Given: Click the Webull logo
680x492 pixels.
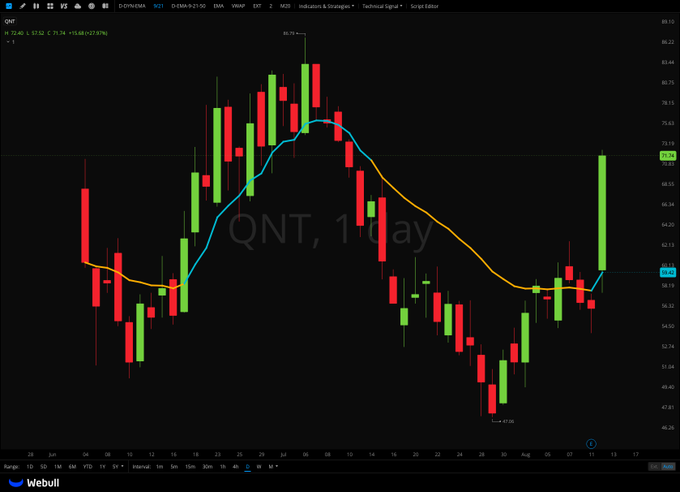Looking at the screenshot, I should [34, 482].
